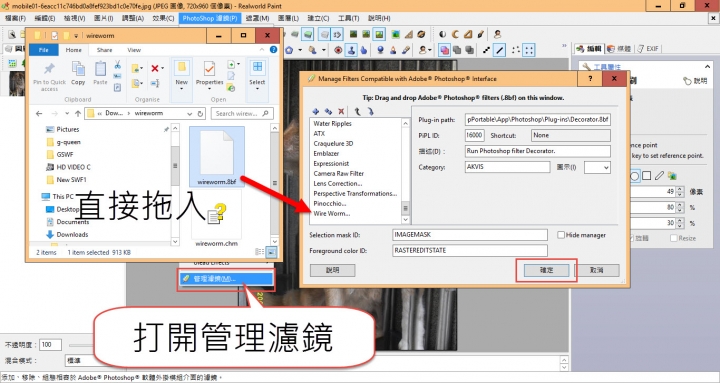This screenshot has width=720, height=383.
Task: Click the pink overlapping squares blend icon
Action: [444, 50]
